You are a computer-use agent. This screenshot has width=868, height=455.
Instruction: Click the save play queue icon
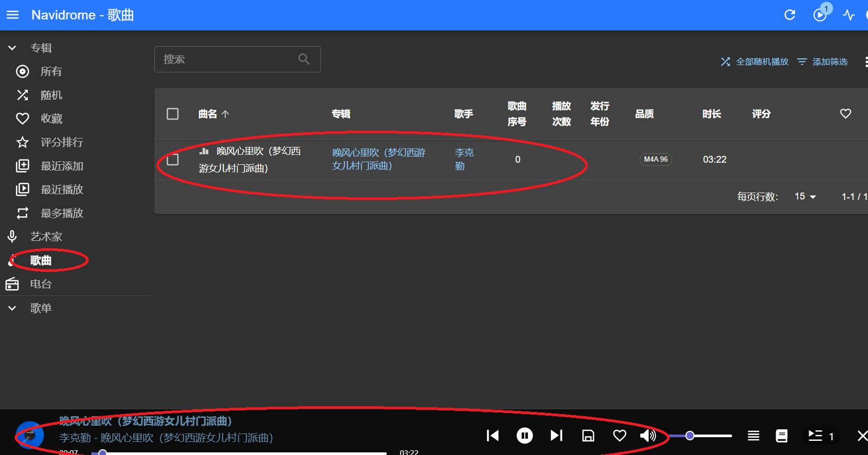588,436
